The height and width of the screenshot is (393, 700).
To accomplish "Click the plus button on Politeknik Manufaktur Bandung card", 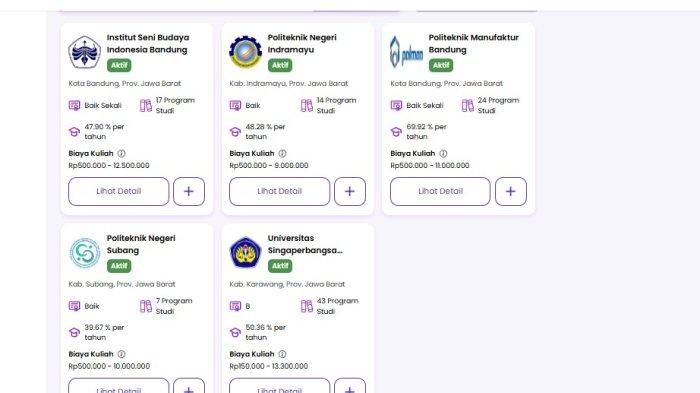I will [511, 192].
